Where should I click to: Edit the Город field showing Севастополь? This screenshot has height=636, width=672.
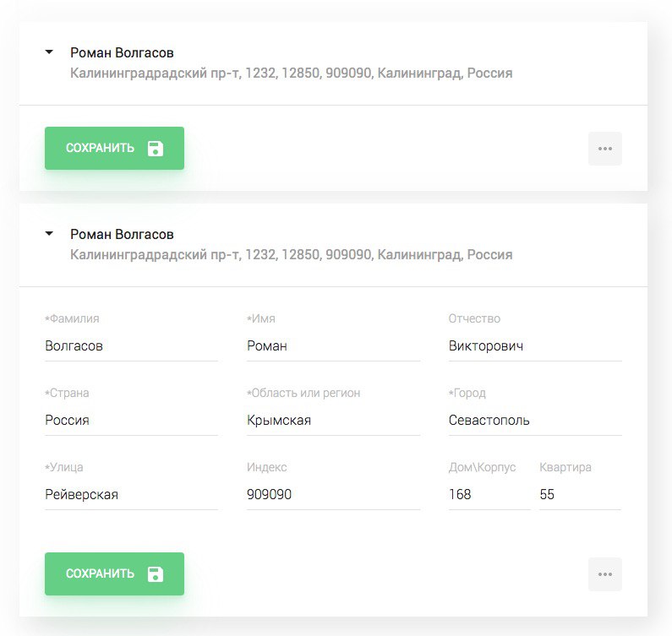(x=535, y=420)
